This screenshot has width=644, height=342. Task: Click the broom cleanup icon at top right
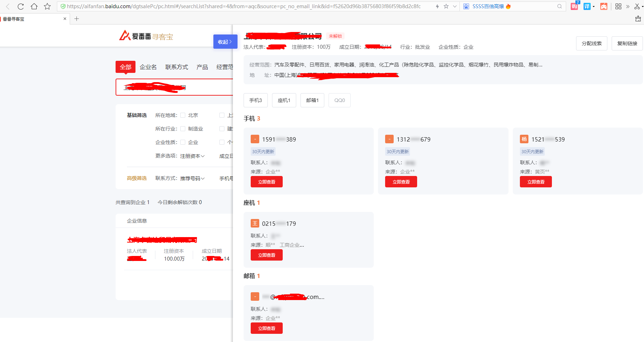(x=638, y=19)
